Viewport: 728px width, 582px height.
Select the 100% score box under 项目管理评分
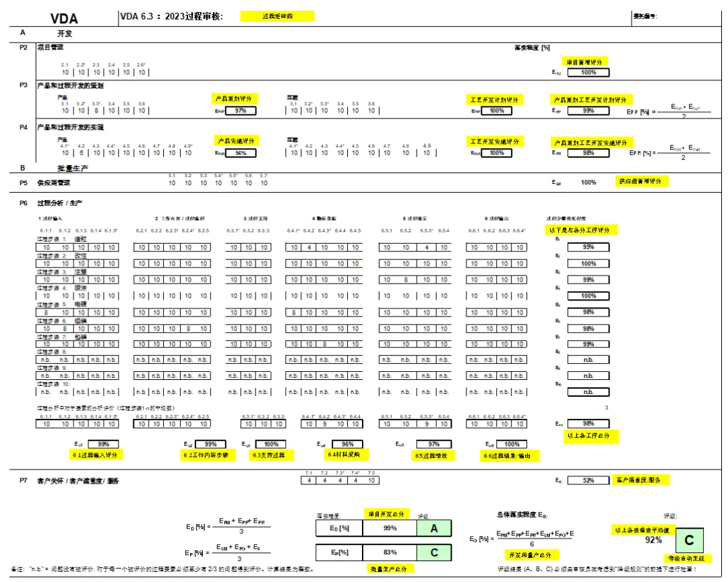(x=588, y=72)
